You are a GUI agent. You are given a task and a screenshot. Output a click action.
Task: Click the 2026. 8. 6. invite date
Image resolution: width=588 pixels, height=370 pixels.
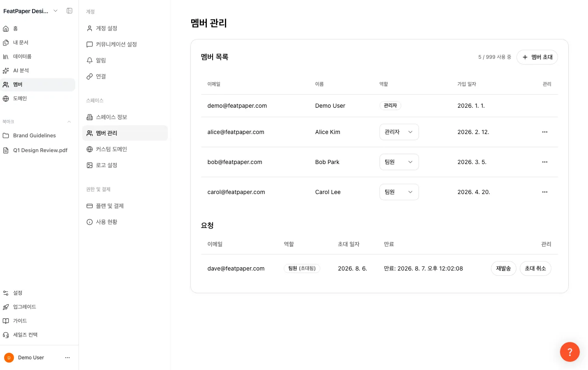[352, 268]
